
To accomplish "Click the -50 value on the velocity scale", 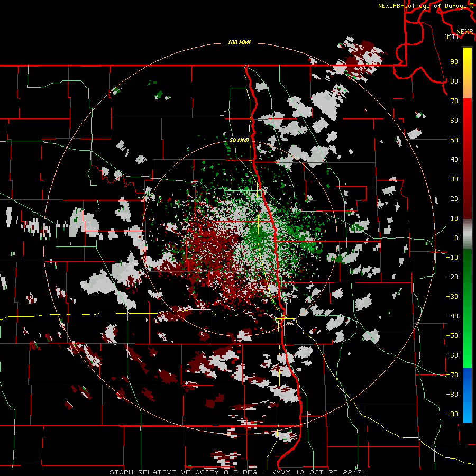I will point(452,336).
